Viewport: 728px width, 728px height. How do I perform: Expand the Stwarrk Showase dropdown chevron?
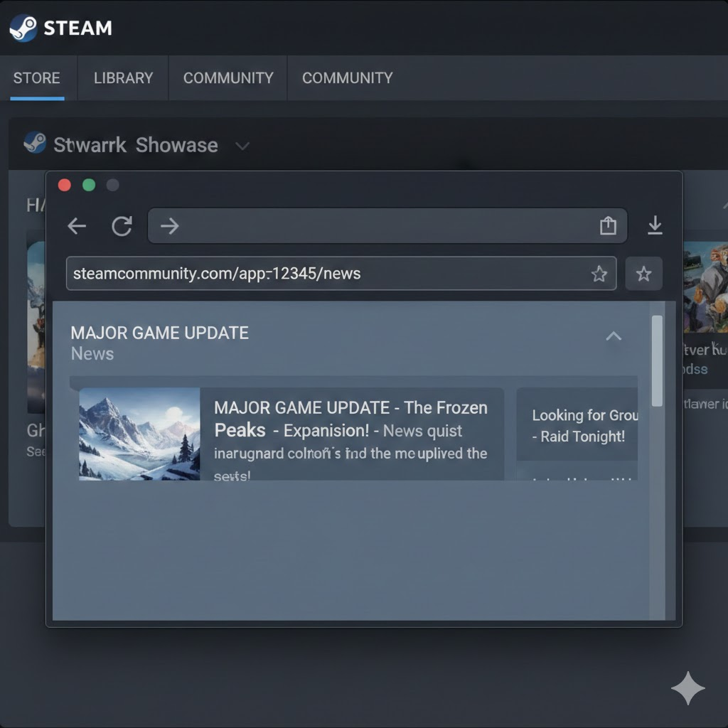coord(242,146)
